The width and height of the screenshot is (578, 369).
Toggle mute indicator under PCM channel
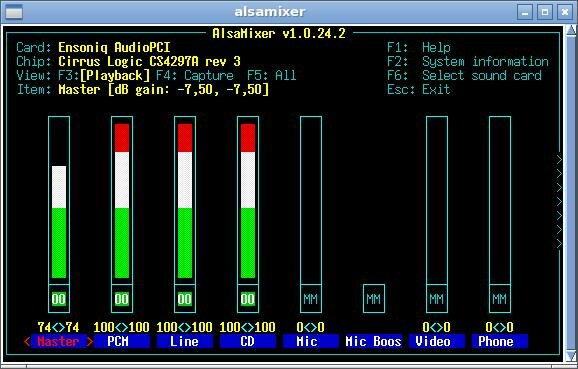(x=122, y=299)
